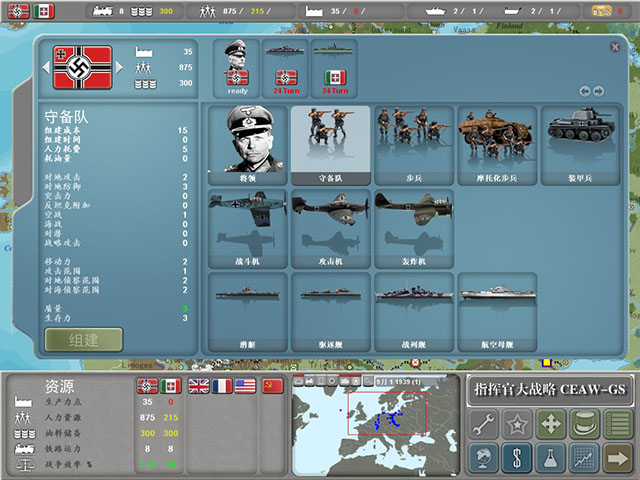Click the globe map icon
Image resolution: width=640 pixels, height=480 pixels.
(x=485, y=458)
